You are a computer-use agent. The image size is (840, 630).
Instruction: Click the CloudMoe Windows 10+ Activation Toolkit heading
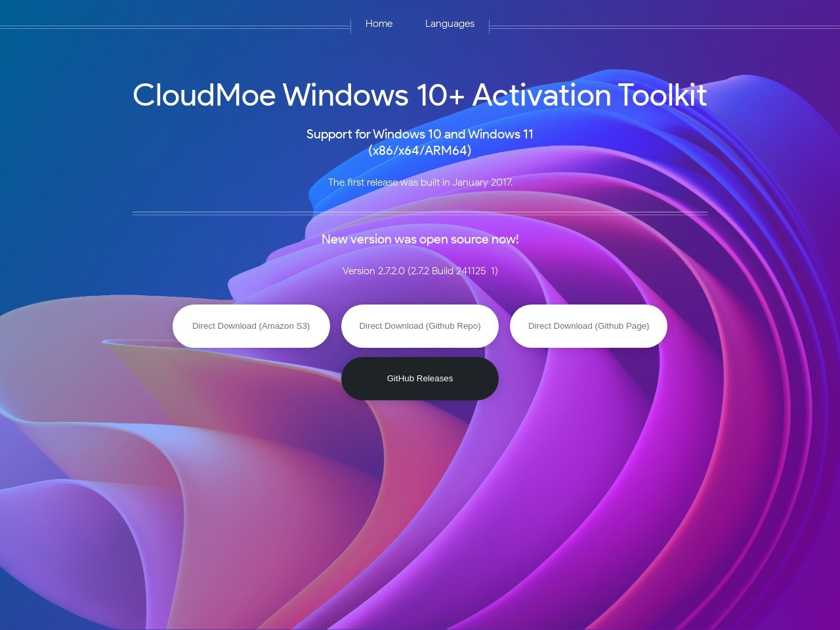[x=420, y=94]
